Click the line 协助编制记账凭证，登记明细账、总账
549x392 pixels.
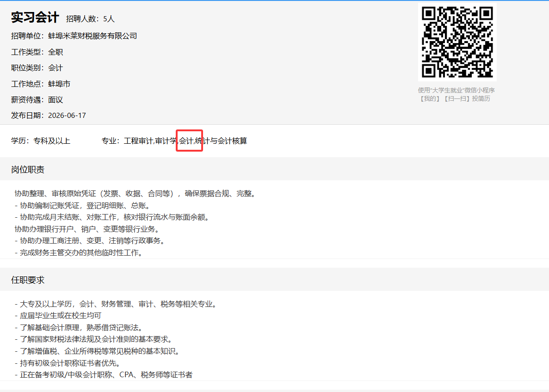(x=83, y=205)
